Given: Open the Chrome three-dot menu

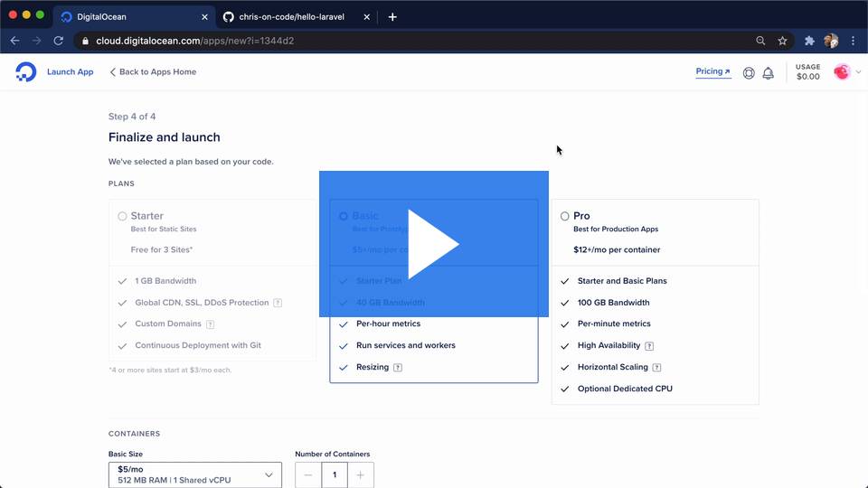Looking at the screenshot, I should click(x=853, y=41).
